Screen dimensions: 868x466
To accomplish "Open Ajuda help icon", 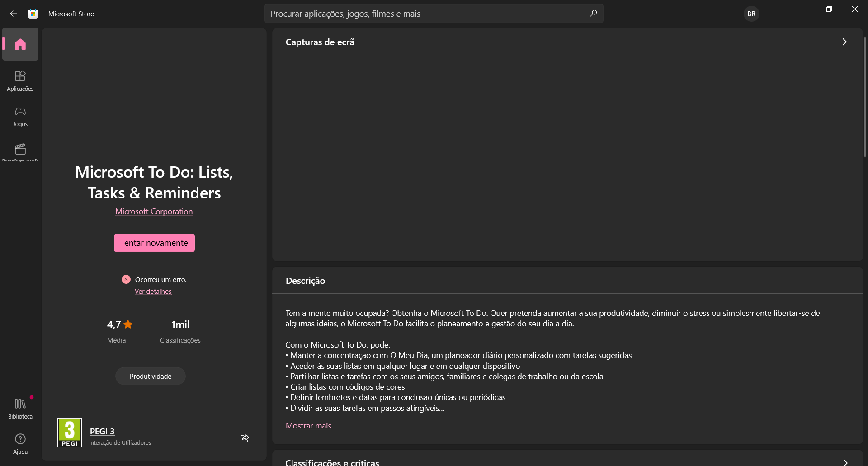I will click(20, 444).
